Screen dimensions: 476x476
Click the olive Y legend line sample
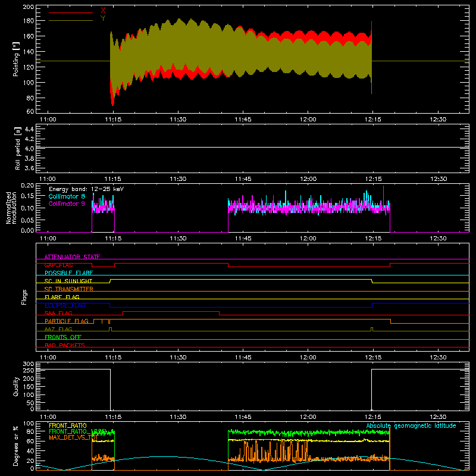pos(71,20)
